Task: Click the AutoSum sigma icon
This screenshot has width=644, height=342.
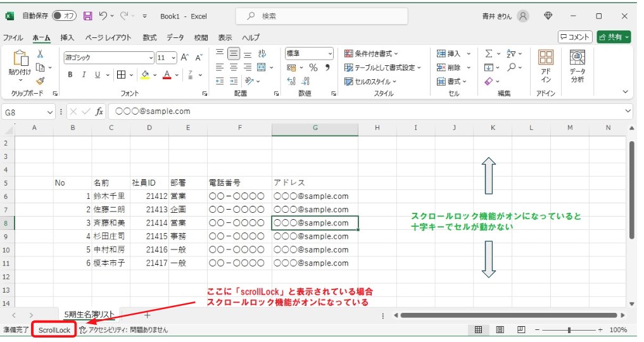Action: [488, 54]
